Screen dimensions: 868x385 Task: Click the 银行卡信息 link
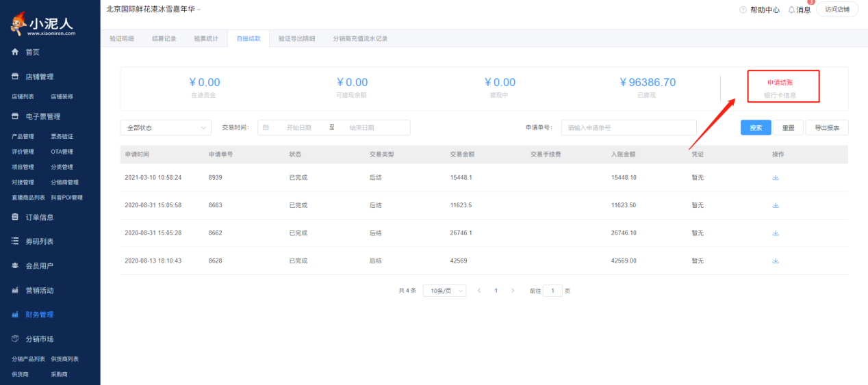coord(780,96)
